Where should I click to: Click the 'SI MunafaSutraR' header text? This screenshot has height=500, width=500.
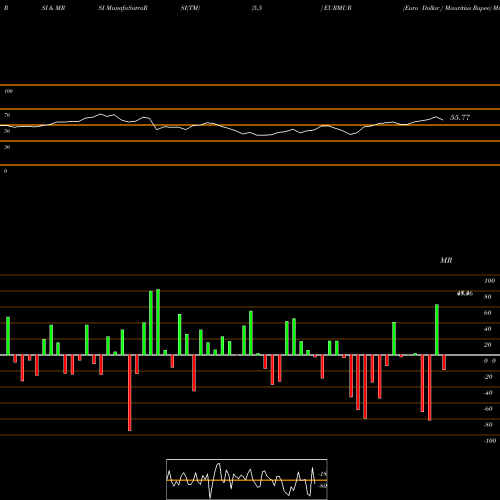(123, 8)
